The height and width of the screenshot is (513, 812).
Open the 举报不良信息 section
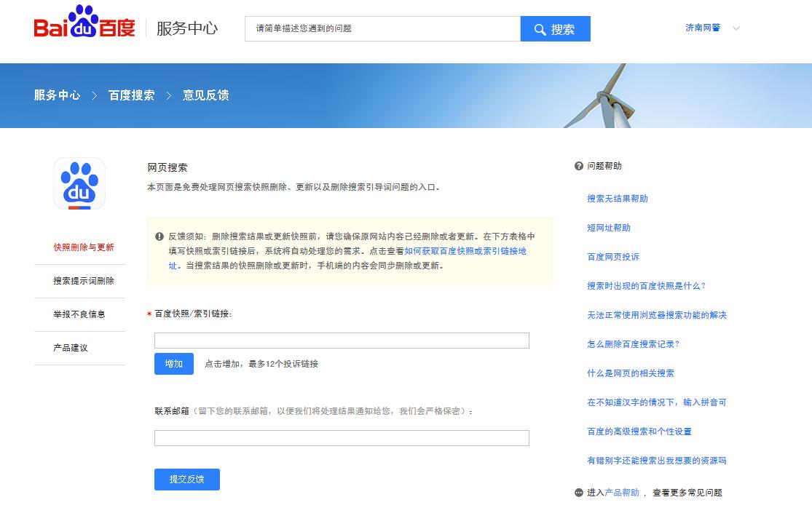point(80,314)
